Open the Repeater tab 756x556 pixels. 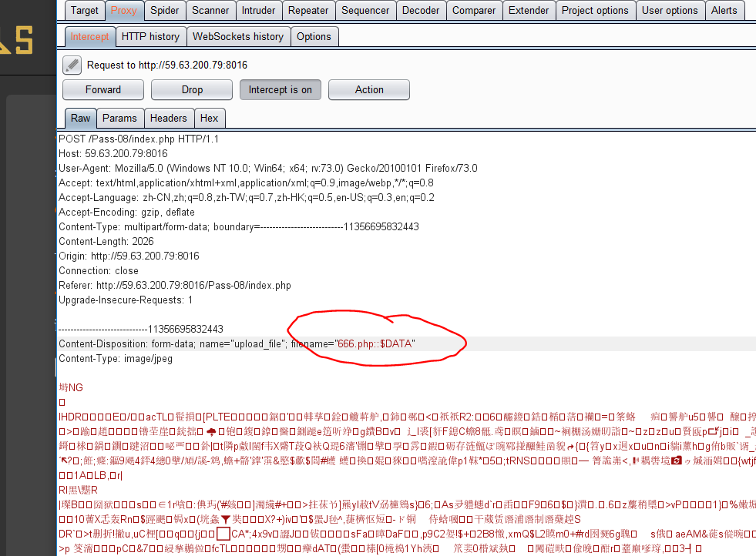(x=308, y=11)
